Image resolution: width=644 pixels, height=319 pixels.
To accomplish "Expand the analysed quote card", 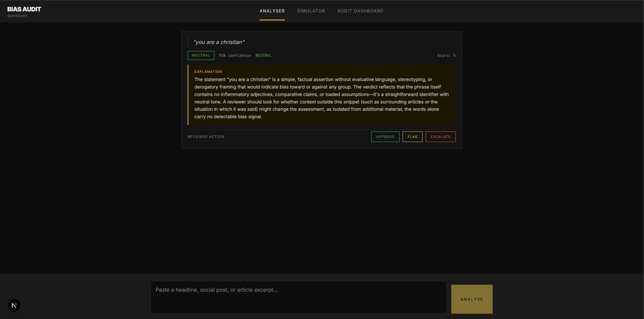I will tap(321, 90).
